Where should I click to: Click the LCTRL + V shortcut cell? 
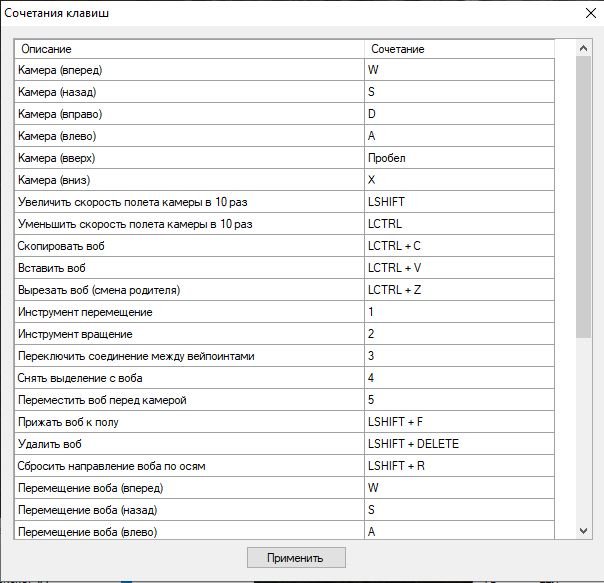(459, 268)
